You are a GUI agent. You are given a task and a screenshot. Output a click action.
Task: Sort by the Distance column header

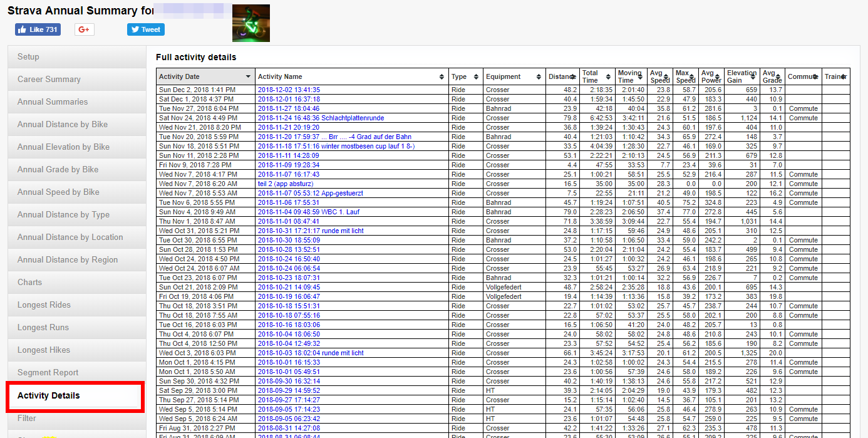(x=562, y=76)
